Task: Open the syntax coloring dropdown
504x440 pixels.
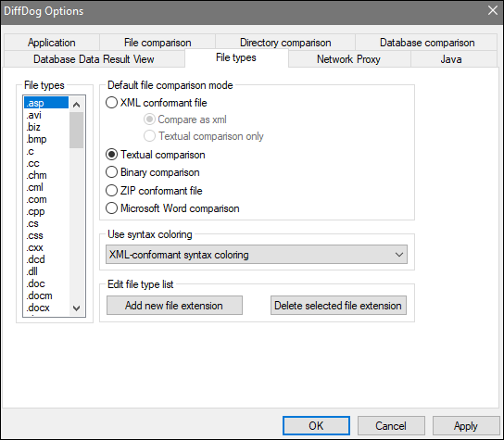Action: click(x=257, y=255)
